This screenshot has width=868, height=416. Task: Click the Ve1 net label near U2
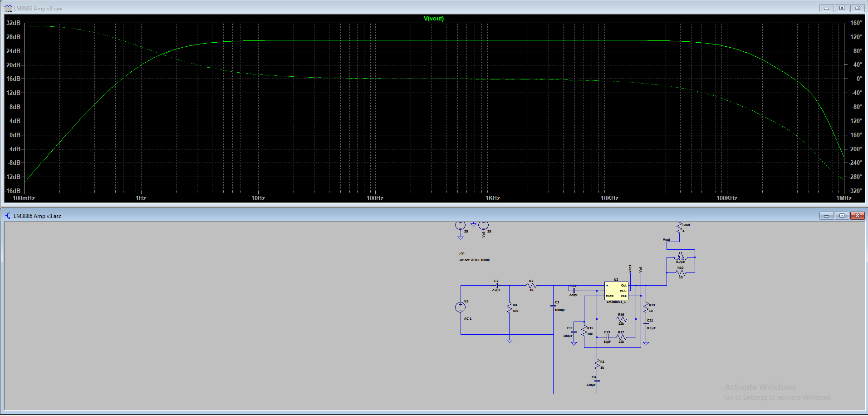(x=640, y=269)
